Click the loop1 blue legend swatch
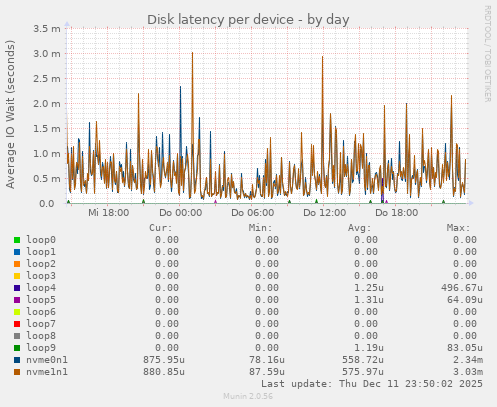 17,252
